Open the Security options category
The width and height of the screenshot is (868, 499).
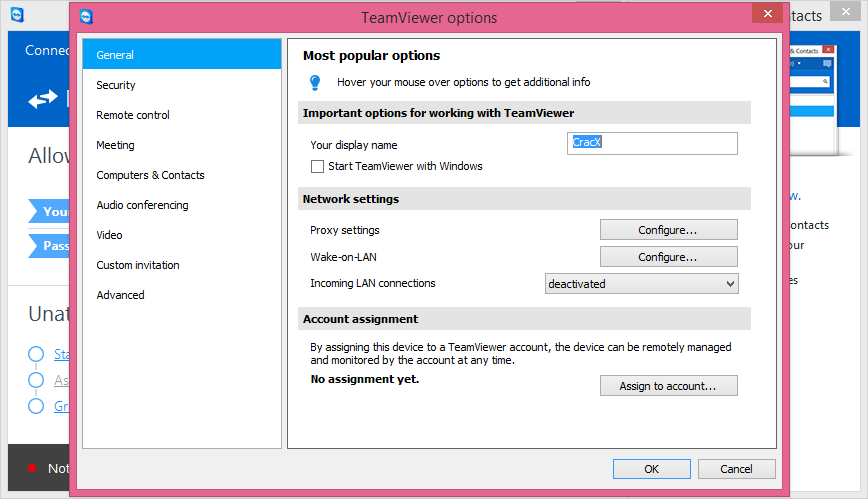(x=116, y=85)
